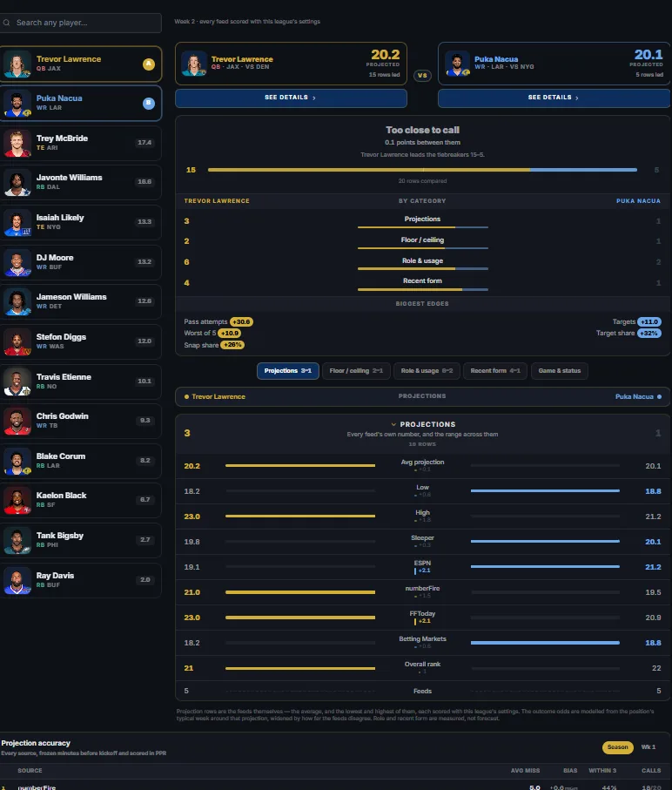Click the Recent form category row
Viewport: 672px width, 790px height.
(422, 283)
